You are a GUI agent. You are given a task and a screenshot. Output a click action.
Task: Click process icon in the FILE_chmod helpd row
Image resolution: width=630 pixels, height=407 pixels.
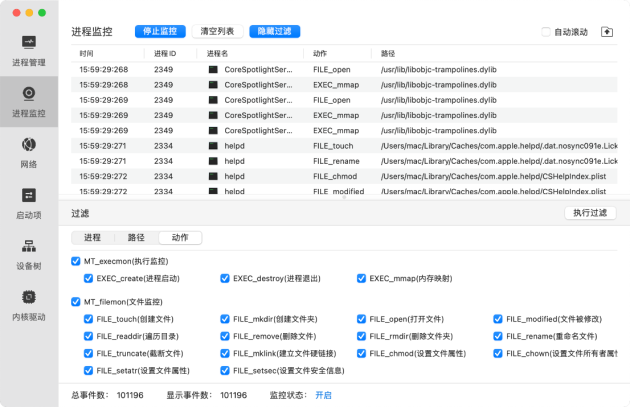click(x=213, y=176)
